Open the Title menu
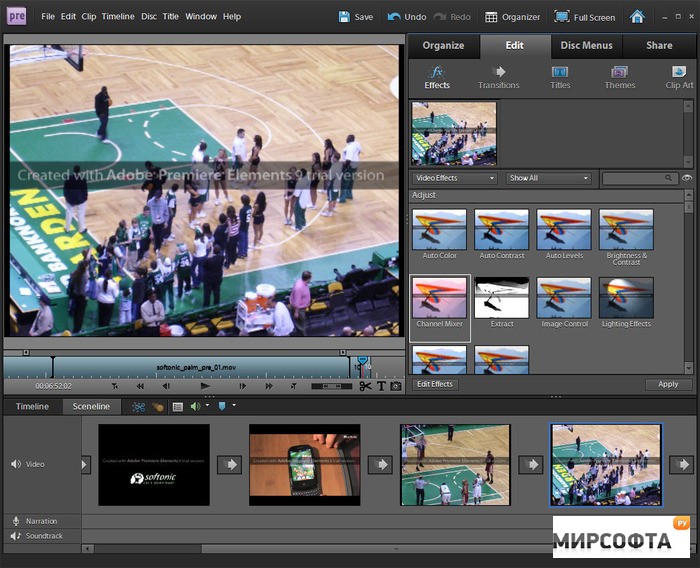Viewport: 700px width, 568px height. [171, 17]
